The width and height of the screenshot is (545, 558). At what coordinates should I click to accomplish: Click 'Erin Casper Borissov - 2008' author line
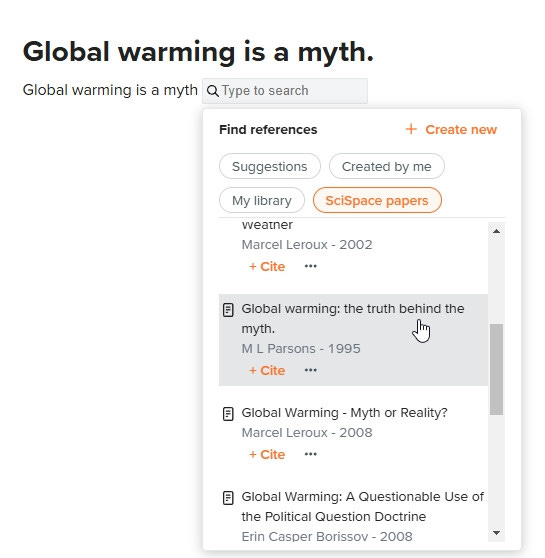(327, 536)
